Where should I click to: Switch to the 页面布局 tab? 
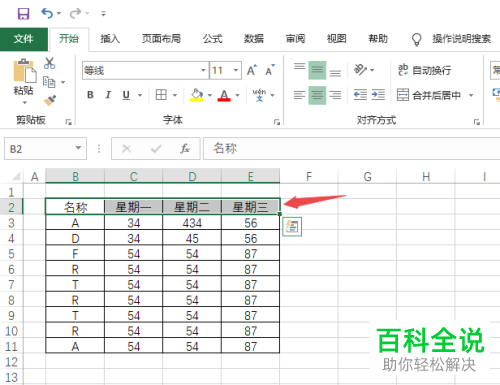tap(161, 39)
